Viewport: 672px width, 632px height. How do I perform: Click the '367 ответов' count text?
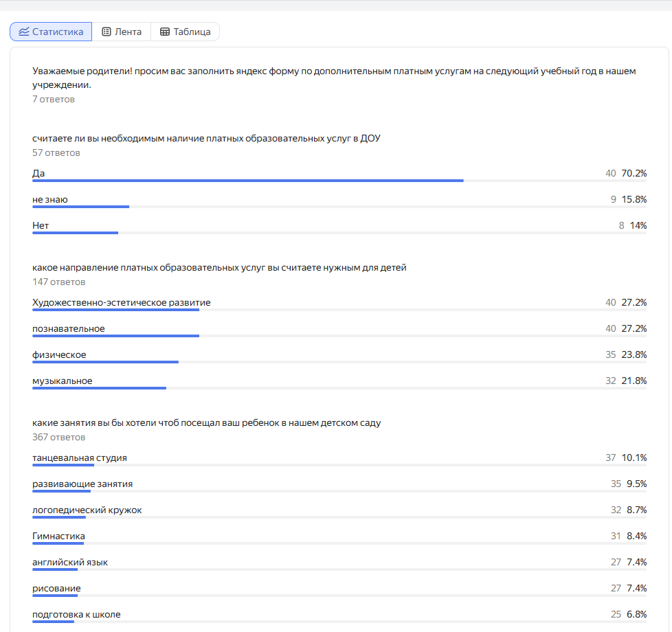pos(58,437)
